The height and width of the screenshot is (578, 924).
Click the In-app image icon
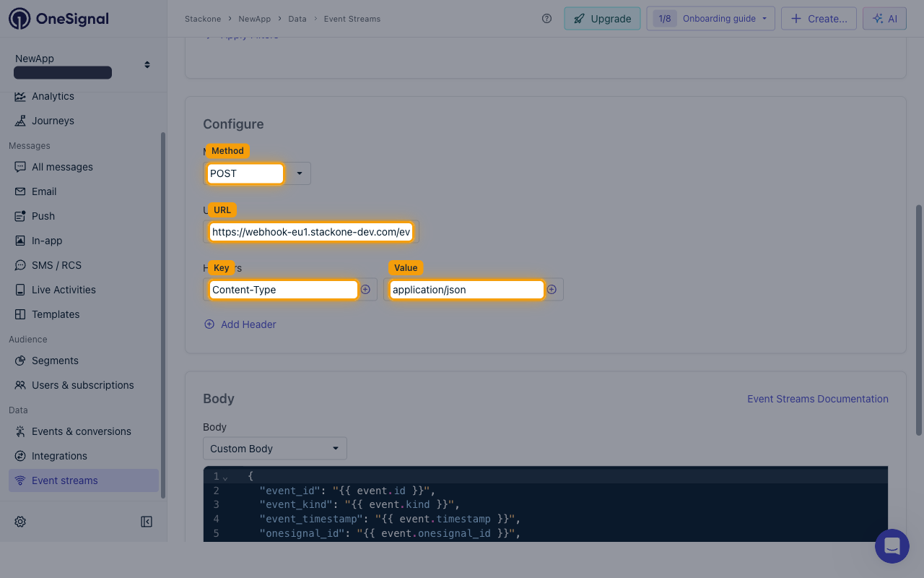20,241
